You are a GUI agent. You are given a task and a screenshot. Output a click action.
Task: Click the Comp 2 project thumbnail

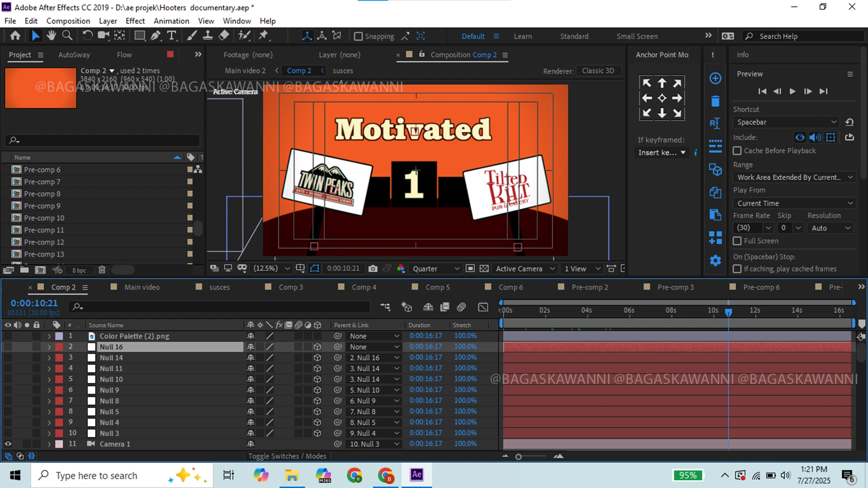coord(41,88)
